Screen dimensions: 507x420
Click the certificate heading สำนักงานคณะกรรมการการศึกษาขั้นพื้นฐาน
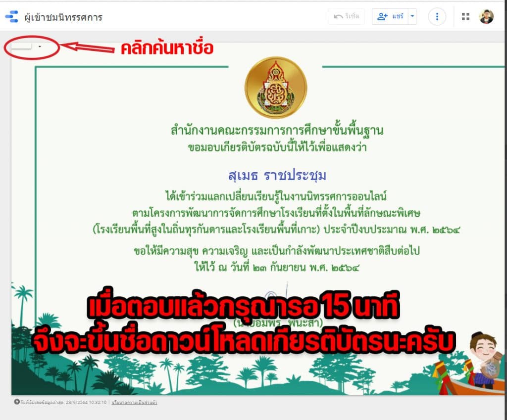pos(277,130)
